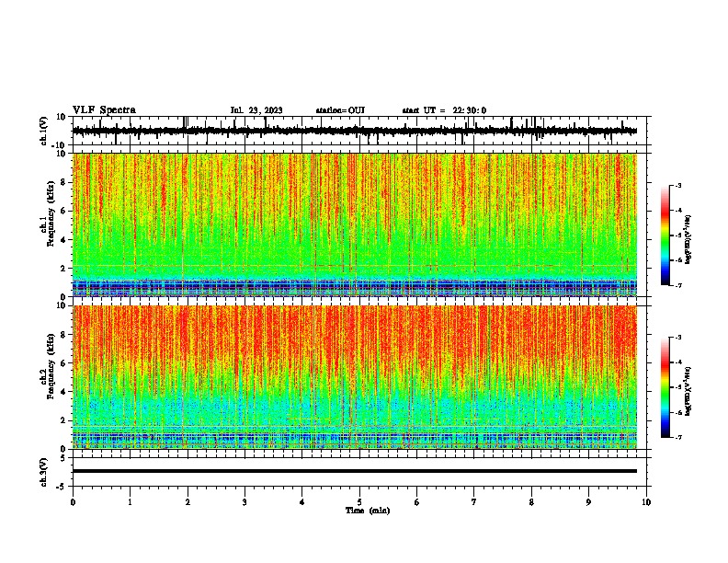Click the 'VLF Spectra' title text
The image size is (728, 563).
coord(104,110)
